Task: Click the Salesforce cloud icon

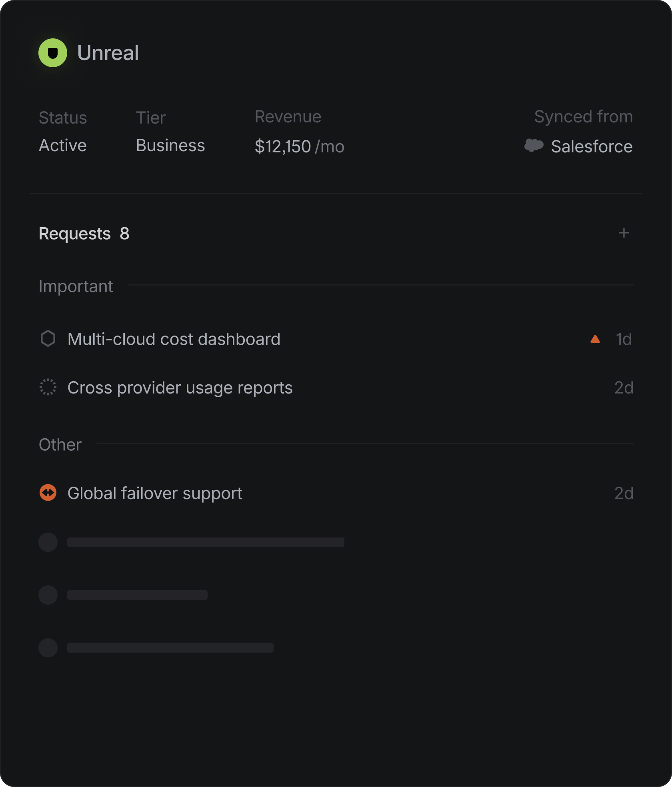Action: coord(534,146)
